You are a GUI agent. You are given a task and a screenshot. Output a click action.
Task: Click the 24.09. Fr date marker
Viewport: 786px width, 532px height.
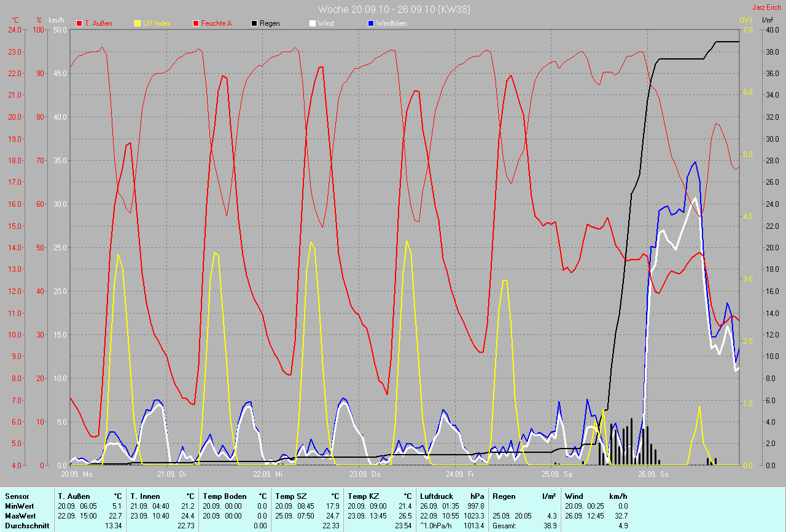pyautogui.click(x=460, y=474)
